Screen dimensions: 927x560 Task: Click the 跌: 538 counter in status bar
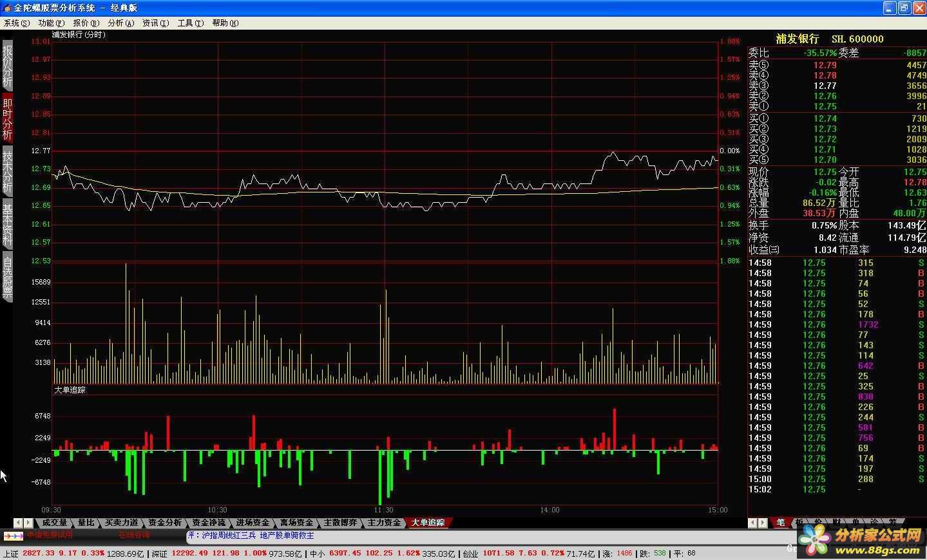pos(653,554)
